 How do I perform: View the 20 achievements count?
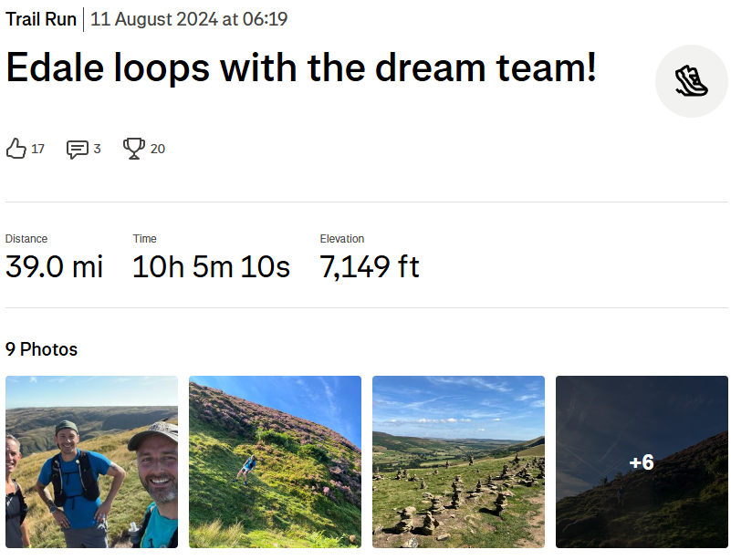tap(158, 149)
